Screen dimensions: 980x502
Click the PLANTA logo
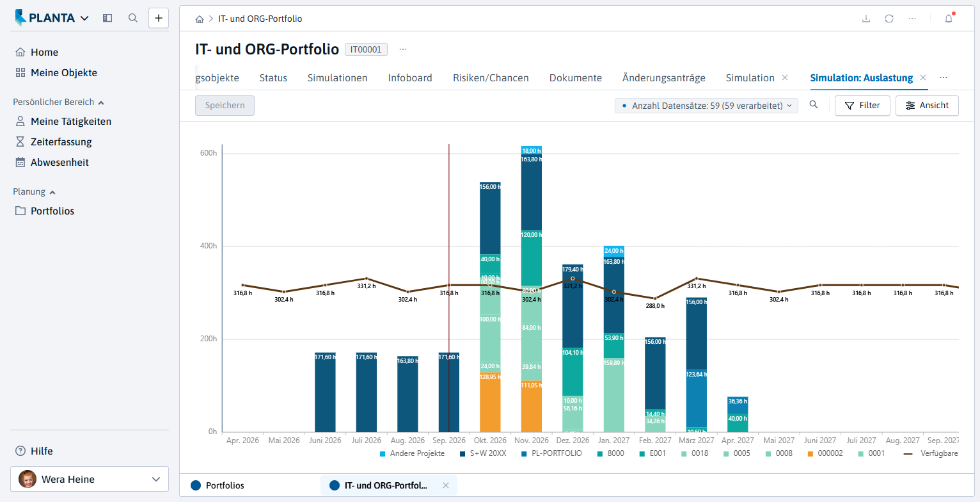pos(45,18)
